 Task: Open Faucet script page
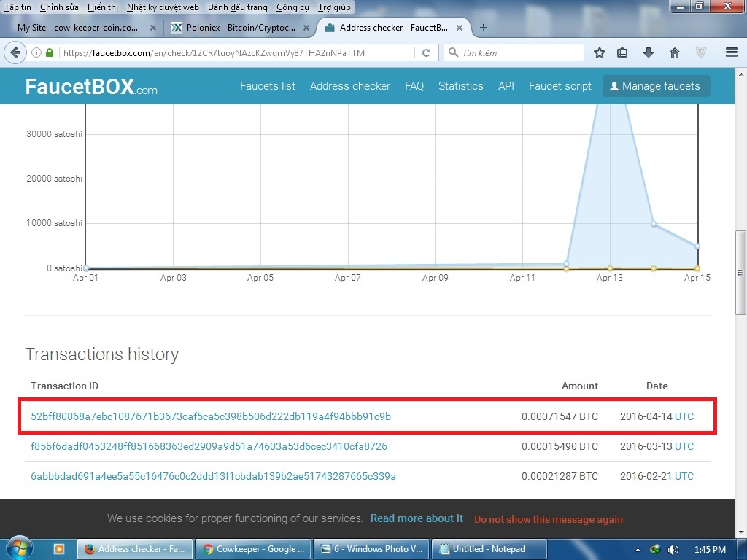coord(560,86)
